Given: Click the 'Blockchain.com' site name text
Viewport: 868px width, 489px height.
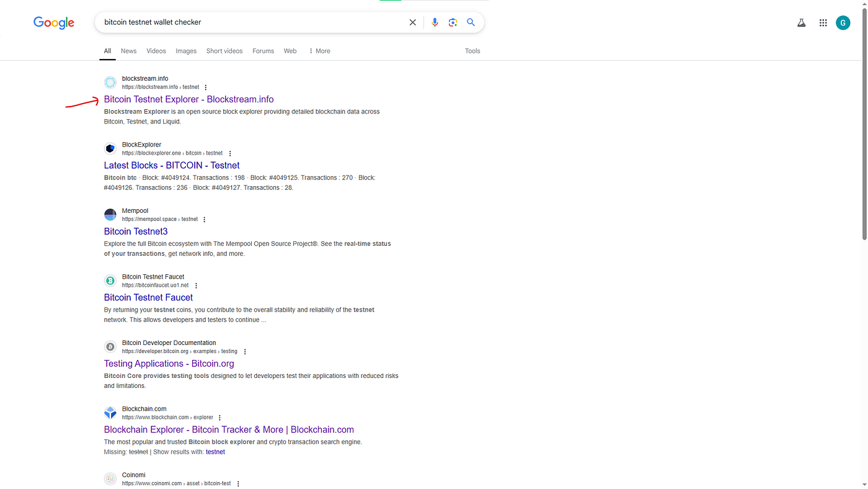Looking at the screenshot, I should tap(144, 409).
